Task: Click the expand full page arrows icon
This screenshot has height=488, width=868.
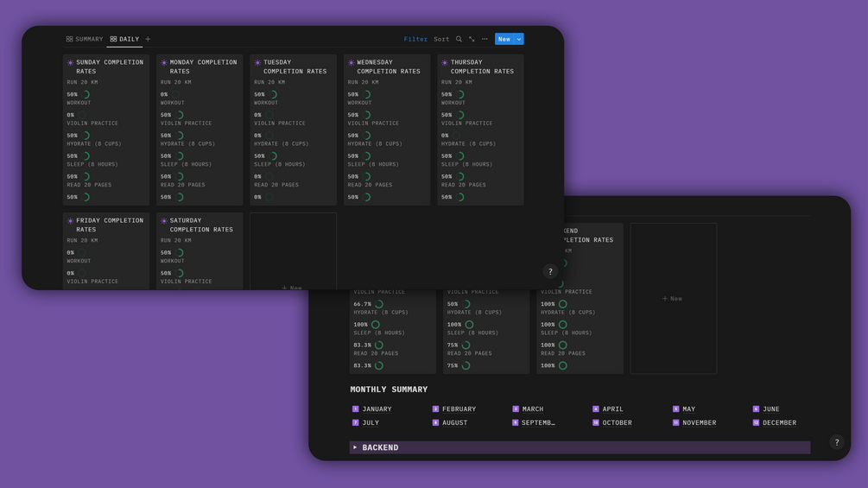Action: pos(472,39)
